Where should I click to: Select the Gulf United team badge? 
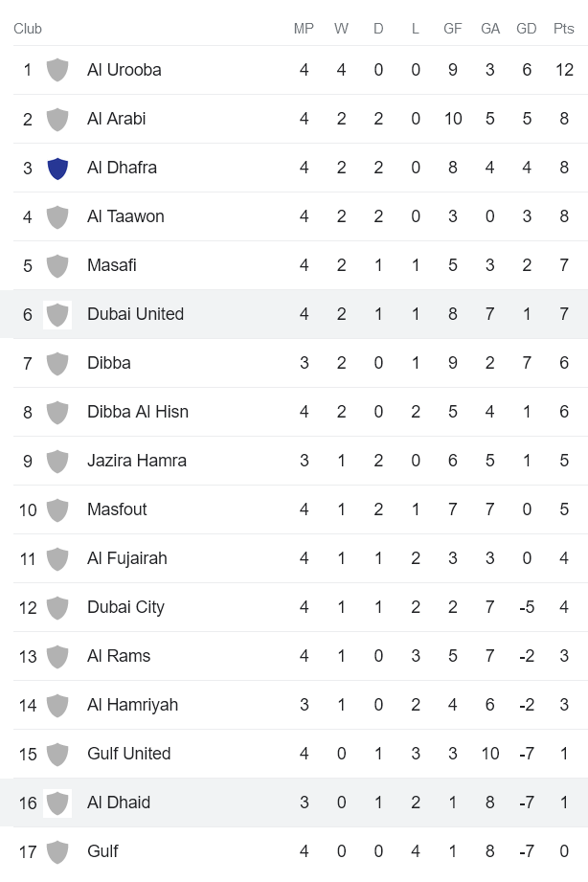pos(57,754)
